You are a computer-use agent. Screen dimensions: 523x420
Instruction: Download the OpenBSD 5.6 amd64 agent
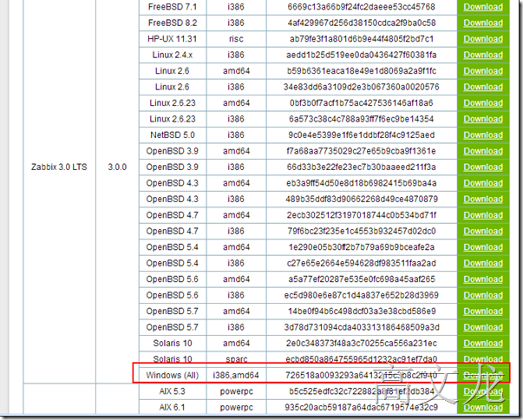tap(483, 279)
